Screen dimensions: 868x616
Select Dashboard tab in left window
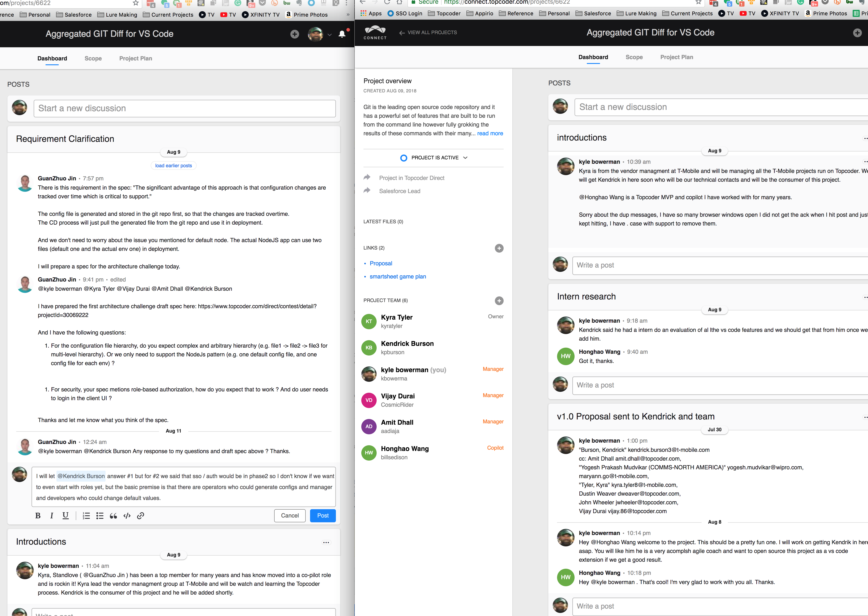52,58
